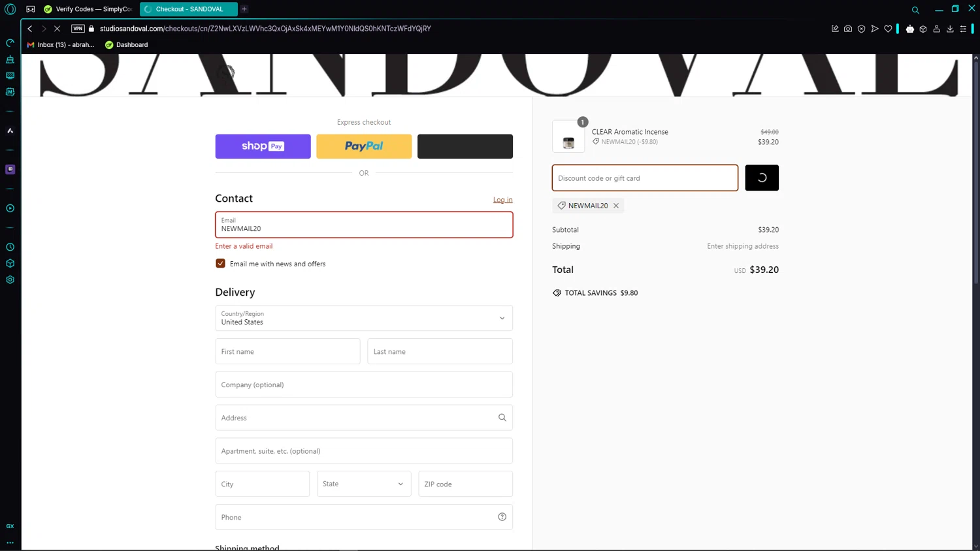Image resolution: width=980 pixels, height=551 pixels.
Task: Click the City field
Action: coord(263,484)
